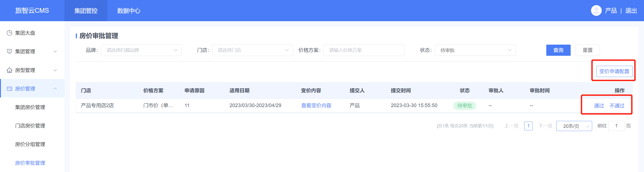Click the 审批时间 column header
The width and height of the screenshot is (644, 172).
(540, 91)
